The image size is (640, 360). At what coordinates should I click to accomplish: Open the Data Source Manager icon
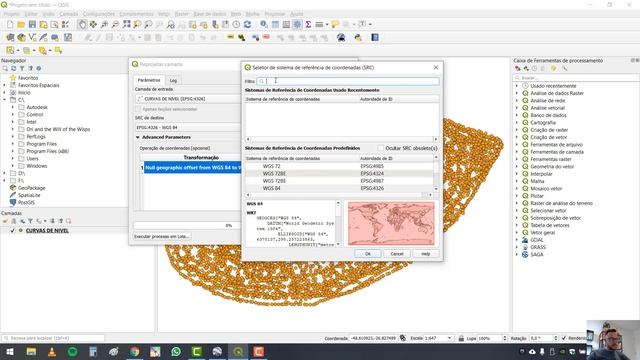coord(10,38)
